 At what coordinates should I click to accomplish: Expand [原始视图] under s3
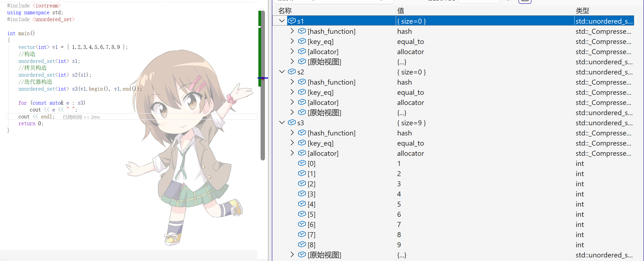point(292,255)
